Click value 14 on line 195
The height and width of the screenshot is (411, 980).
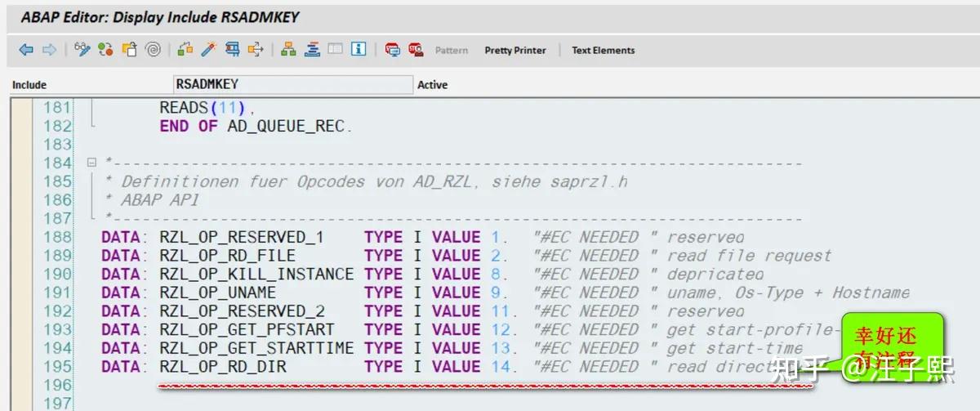tap(500, 367)
